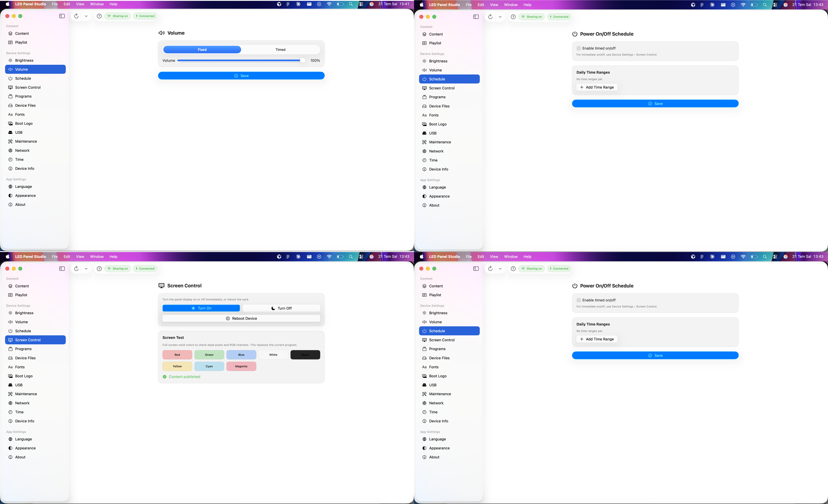Click the Volume slider track
Viewport: 828px width, 504px height.
pyautogui.click(x=241, y=61)
